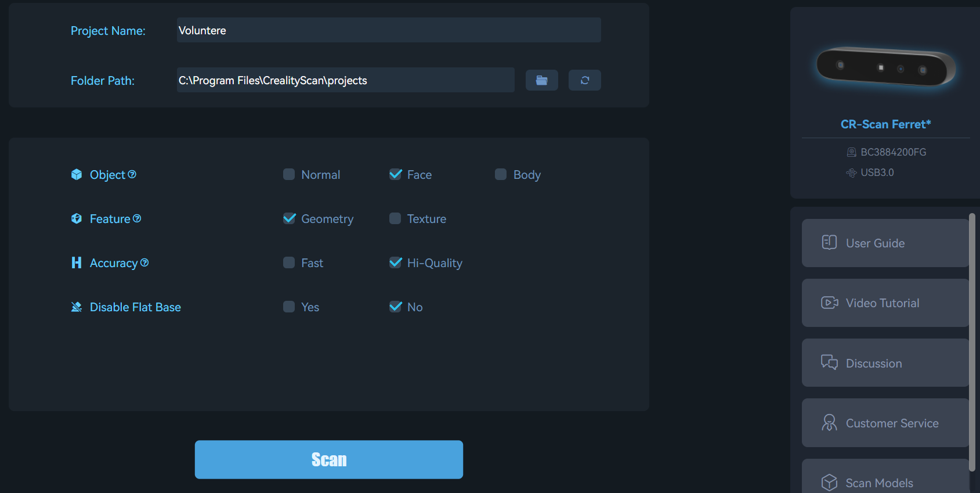Check the Body object checkbox
This screenshot has height=493, width=980.
pyautogui.click(x=501, y=174)
